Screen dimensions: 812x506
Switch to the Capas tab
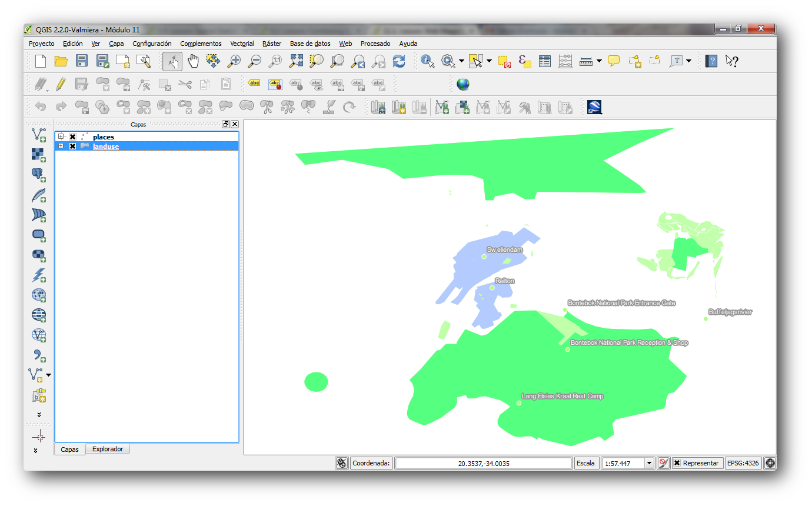pos(69,450)
